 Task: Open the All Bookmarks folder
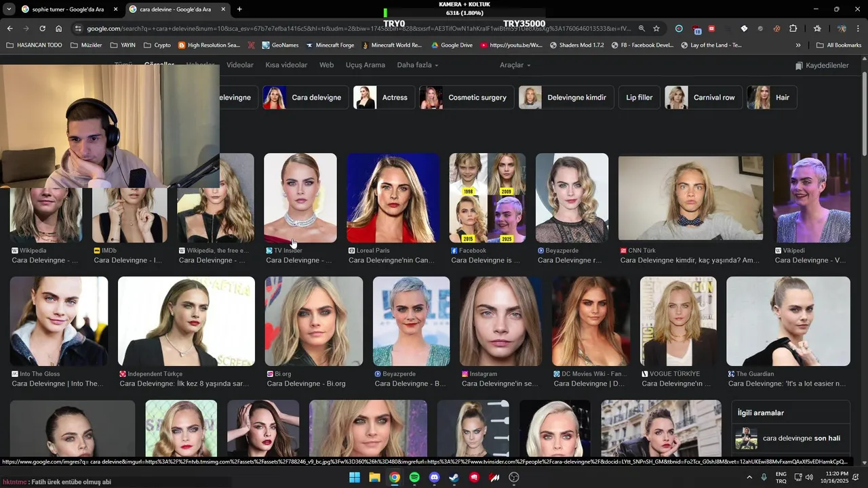coord(839,45)
